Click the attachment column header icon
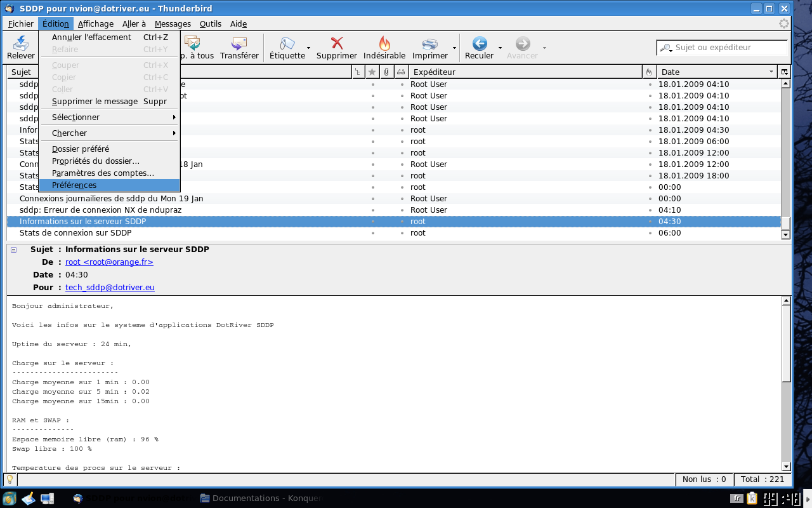The width and height of the screenshot is (812, 508). click(386, 72)
